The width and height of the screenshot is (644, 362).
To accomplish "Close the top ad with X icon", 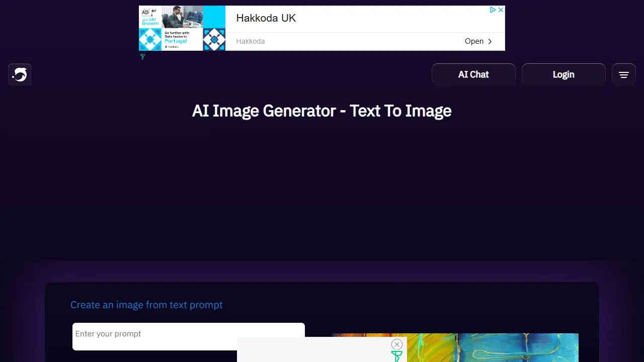I will coord(501,10).
